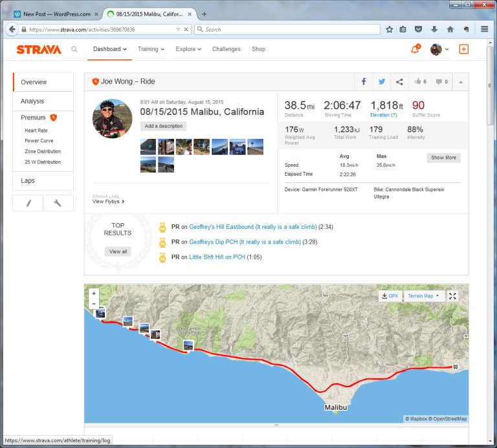Bookmark this page with star icon
The height and width of the screenshot is (448, 497).
[x=390, y=30]
